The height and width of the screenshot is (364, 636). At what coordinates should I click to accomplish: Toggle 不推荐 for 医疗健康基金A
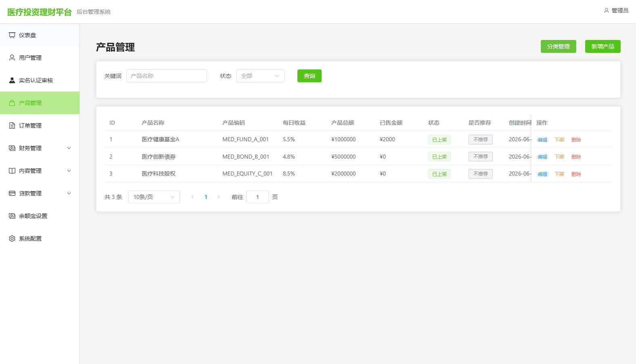point(481,140)
